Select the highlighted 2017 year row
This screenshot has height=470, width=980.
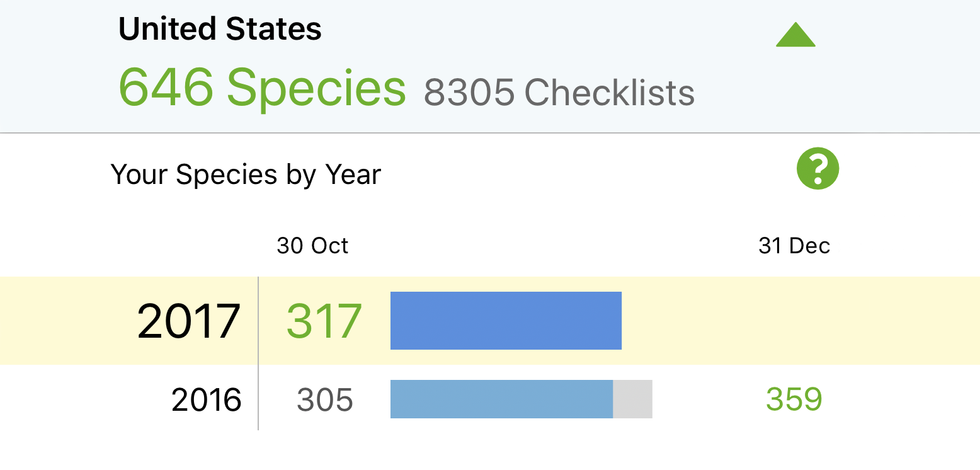189,321
